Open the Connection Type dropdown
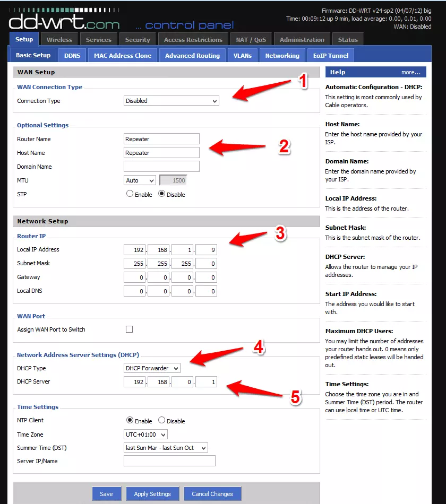The width and height of the screenshot is (446, 504). click(x=171, y=101)
